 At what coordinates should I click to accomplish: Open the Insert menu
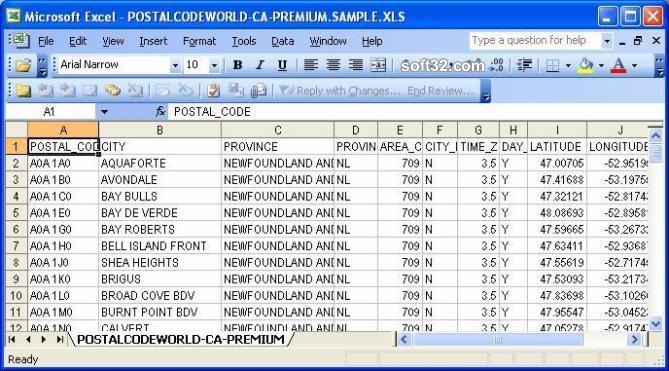coord(153,41)
